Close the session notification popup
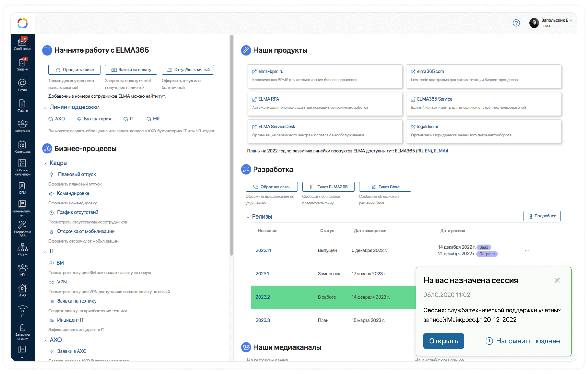The width and height of the screenshot is (588, 374). [x=557, y=280]
